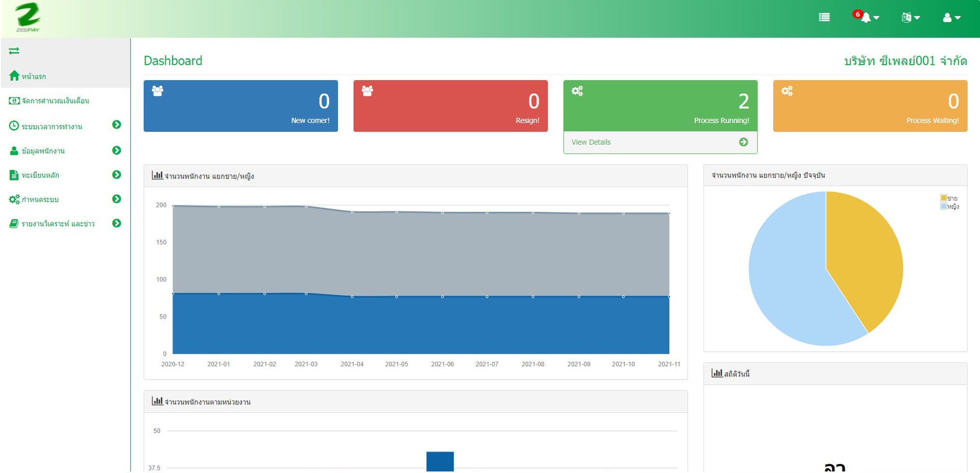980x473 pixels.
Task: Select the orange Process Waiting! card
Action: (x=870, y=106)
